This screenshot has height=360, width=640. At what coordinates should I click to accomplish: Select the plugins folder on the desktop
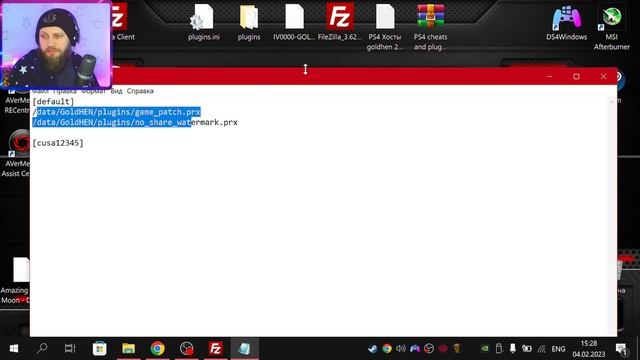[249, 21]
